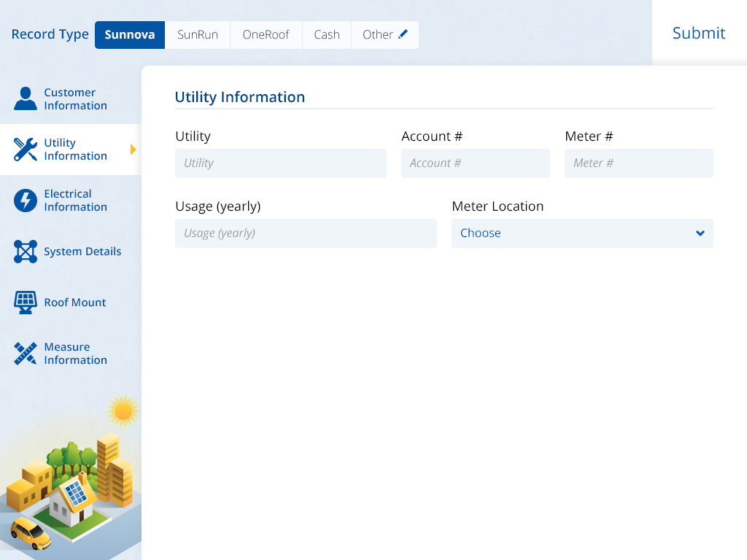Click the Customer Information person icon
747x560 pixels.
click(26, 98)
